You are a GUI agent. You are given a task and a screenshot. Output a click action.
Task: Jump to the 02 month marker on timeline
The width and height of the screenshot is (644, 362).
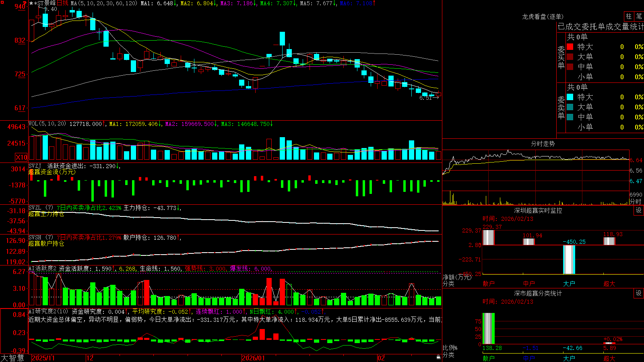[x=381, y=358]
